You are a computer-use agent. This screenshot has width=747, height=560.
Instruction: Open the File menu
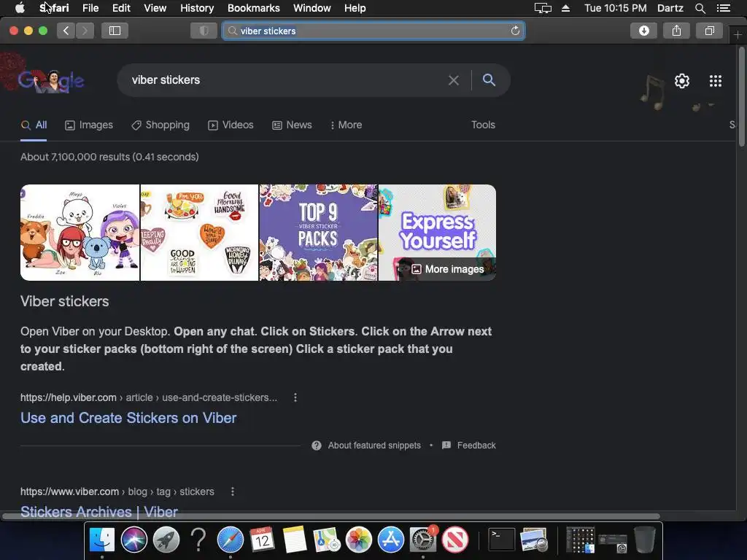[x=90, y=8]
